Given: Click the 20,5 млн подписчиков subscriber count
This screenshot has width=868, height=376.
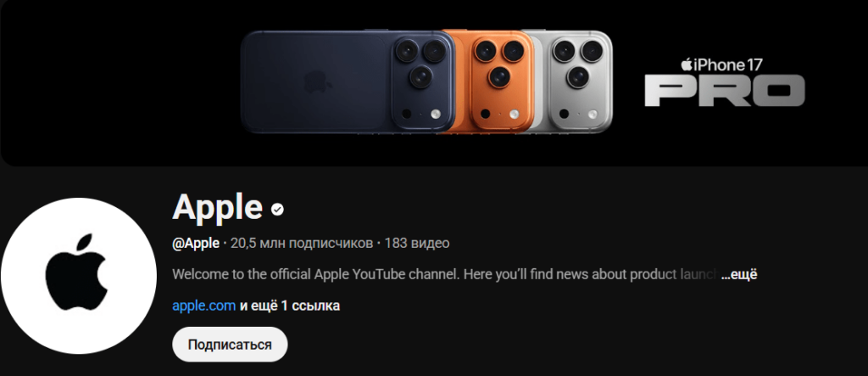Looking at the screenshot, I should [302, 243].
